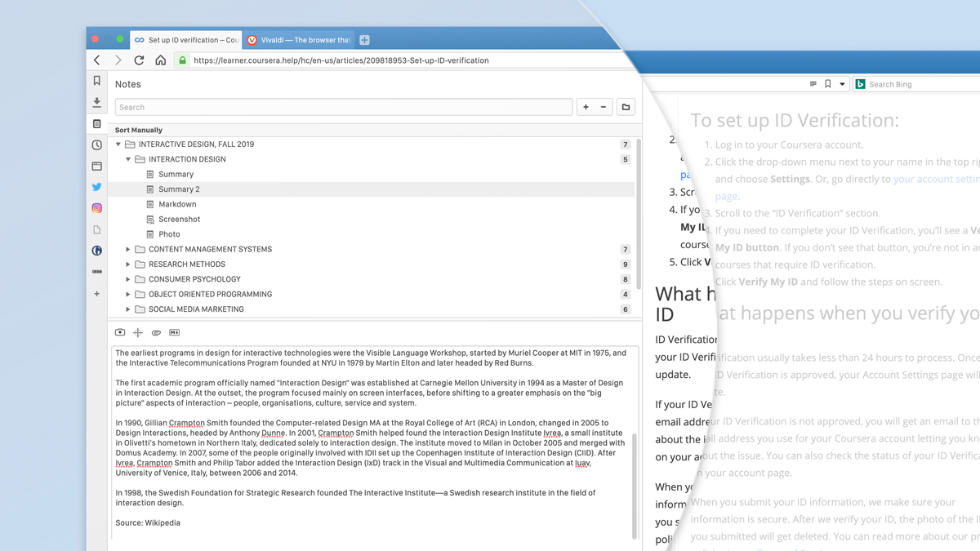
Task: Expand the RESEARCH METHODS folder
Action: tap(128, 264)
